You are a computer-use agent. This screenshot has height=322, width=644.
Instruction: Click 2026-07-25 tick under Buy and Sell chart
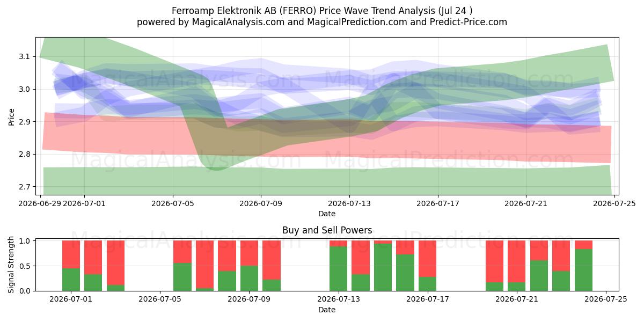tap(606, 299)
